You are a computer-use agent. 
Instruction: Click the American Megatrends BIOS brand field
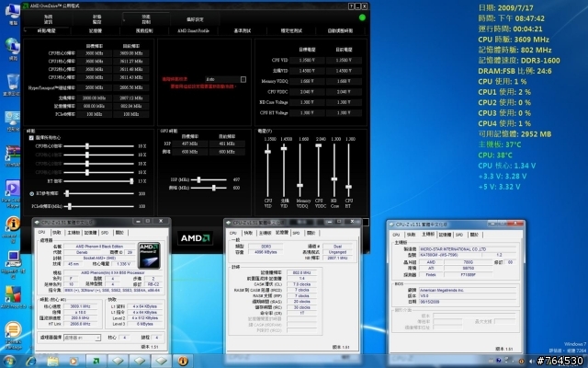click(468, 291)
